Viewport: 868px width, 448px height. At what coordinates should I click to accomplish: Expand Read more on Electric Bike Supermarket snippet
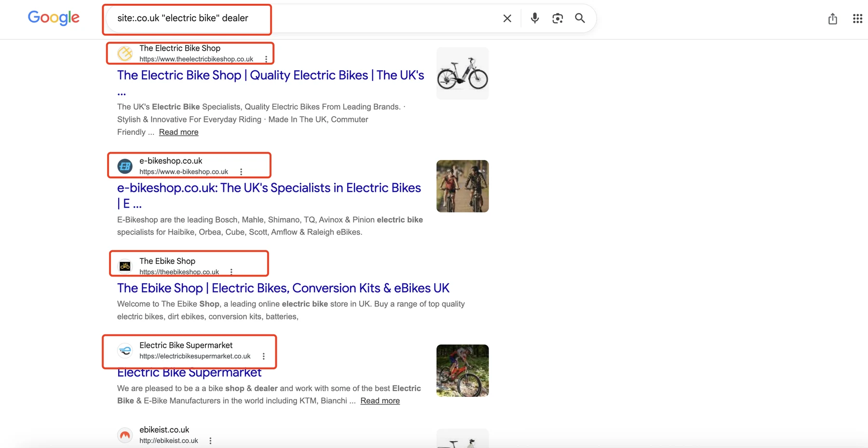[x=380, y=401]
